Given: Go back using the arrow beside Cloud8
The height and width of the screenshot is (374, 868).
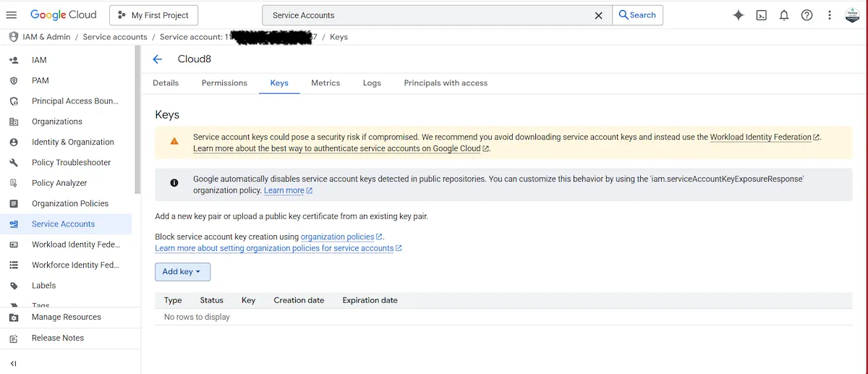Looking at the screenshot, I should pos(158,59).
